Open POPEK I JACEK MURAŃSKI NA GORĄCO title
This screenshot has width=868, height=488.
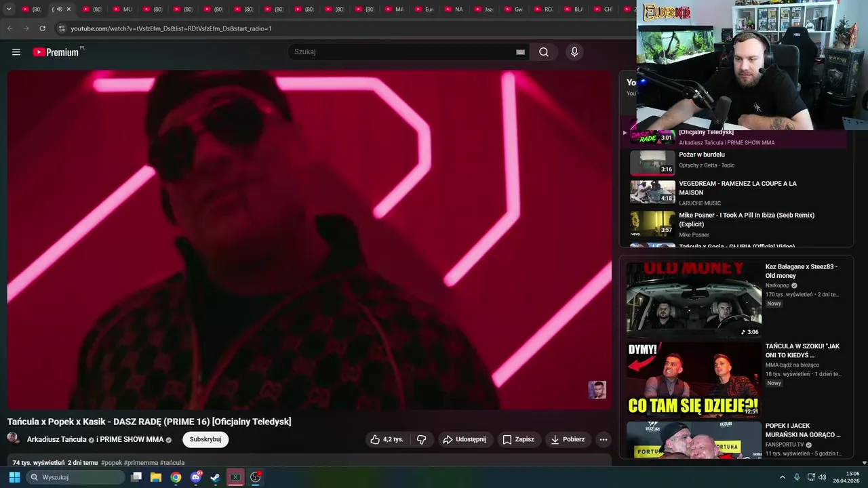click(x=803, y=430)
